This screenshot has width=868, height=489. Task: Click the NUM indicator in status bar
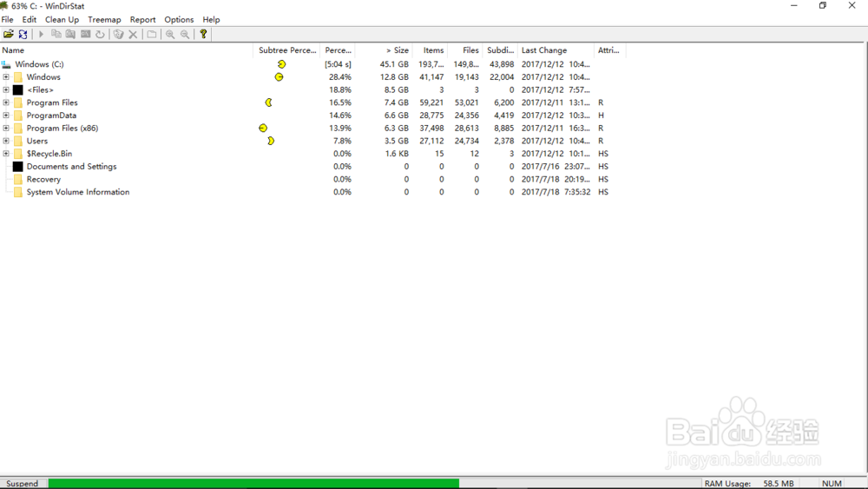pos(832,484)
